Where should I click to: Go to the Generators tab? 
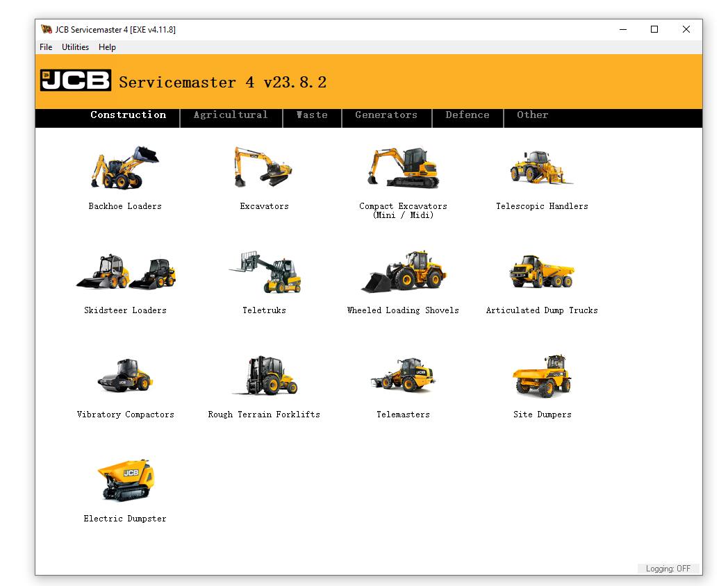tap(386, 115)
